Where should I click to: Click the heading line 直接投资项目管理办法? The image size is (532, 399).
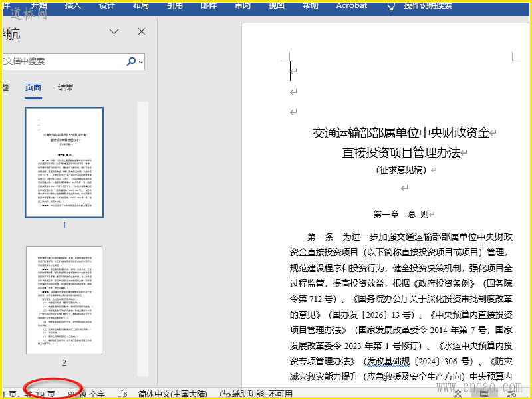401,153
